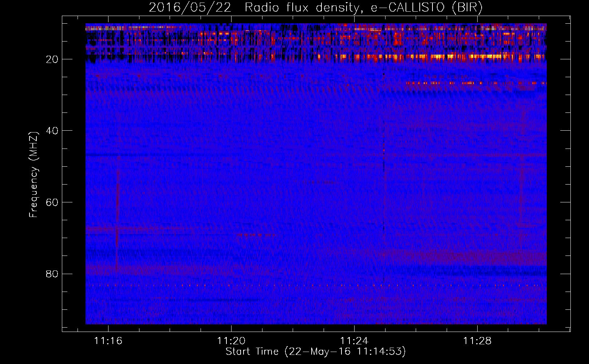Image resolution: width=589 pixels, height=364 pixels.
Task: Click the 'Start Time (22-May-16 11:14:53)' axis label
Action: [x=316, y=352]
